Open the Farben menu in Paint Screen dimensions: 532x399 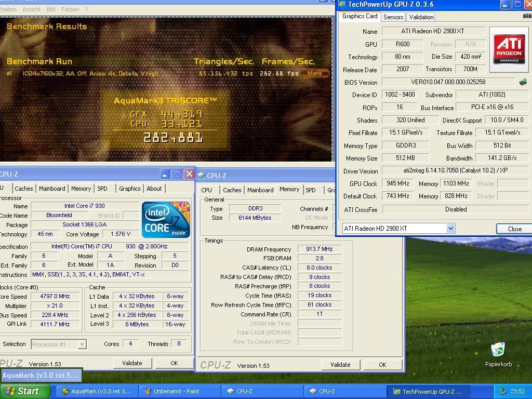tap(70, 9)
